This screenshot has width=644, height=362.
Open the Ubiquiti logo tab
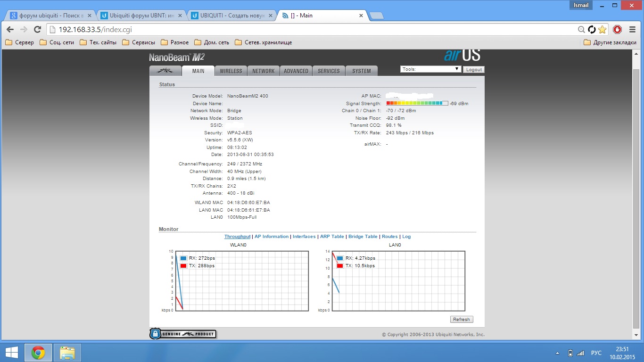click(165, 71)
